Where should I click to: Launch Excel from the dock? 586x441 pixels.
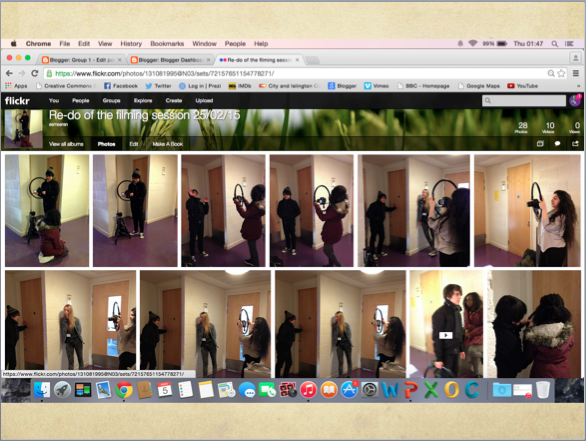tap(431, 390)
